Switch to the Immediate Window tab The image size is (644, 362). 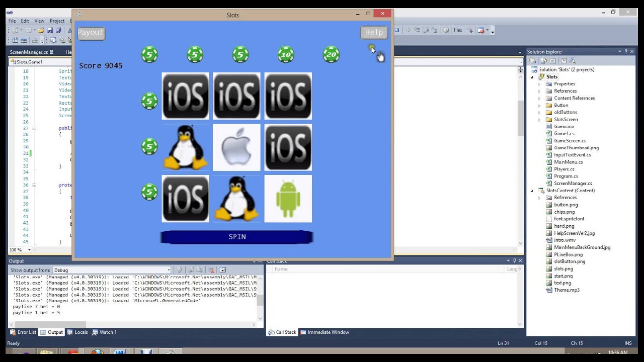325,332
